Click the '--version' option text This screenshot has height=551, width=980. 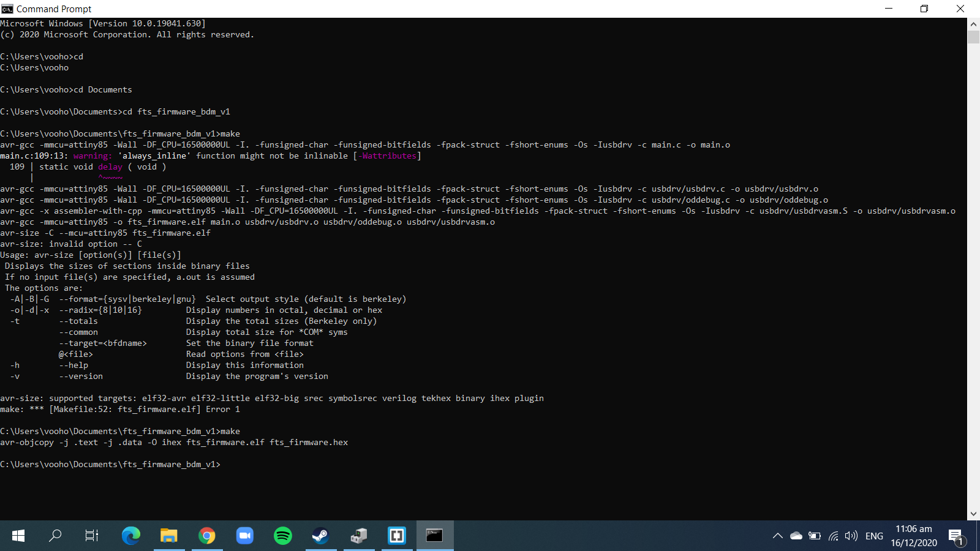pos(81,376)
